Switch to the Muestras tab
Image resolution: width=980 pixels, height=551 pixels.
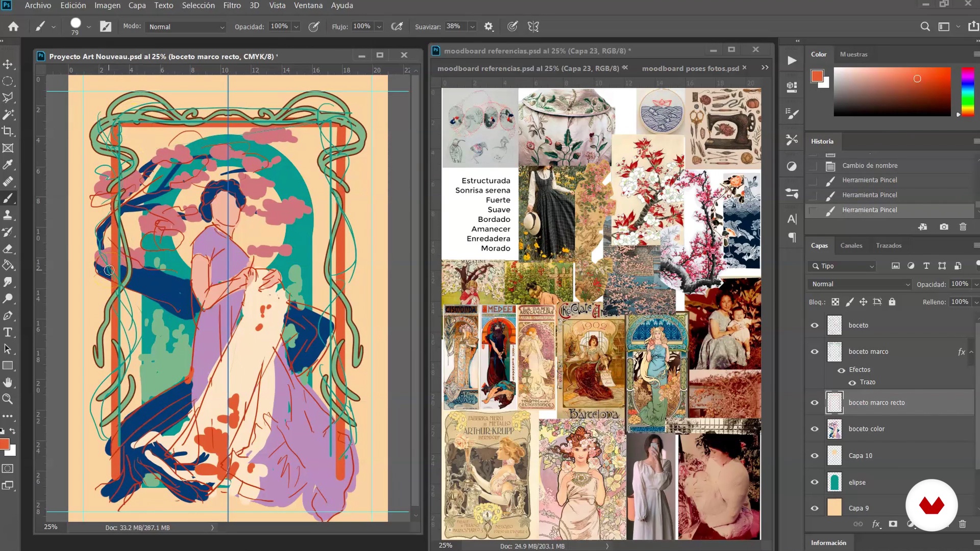[853, 55]
